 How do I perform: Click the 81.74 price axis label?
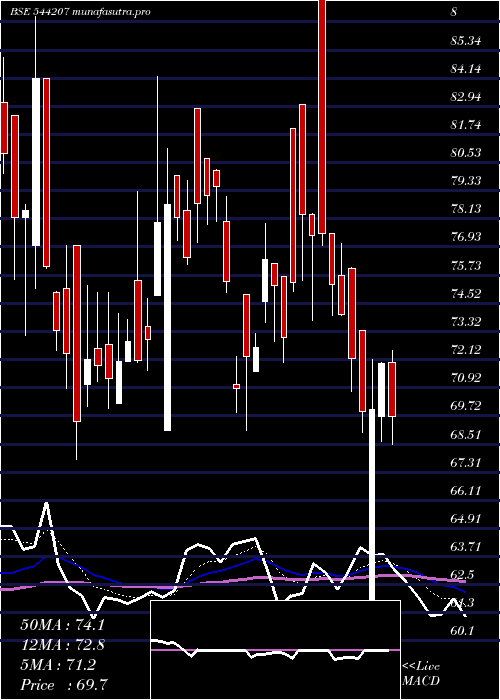click(x=466, y=125)
